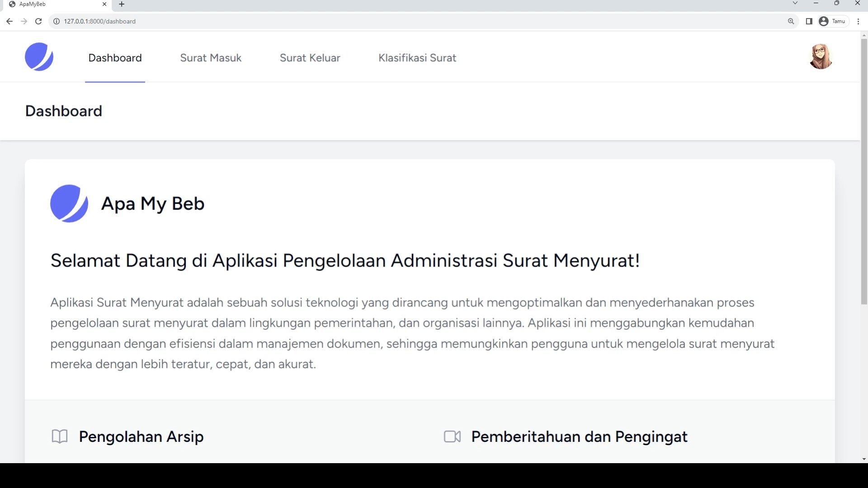The image size is (868, 488).
Task: Open the Surat Masuk menu item
Action: pyautogui.click(x=211, y=58)
